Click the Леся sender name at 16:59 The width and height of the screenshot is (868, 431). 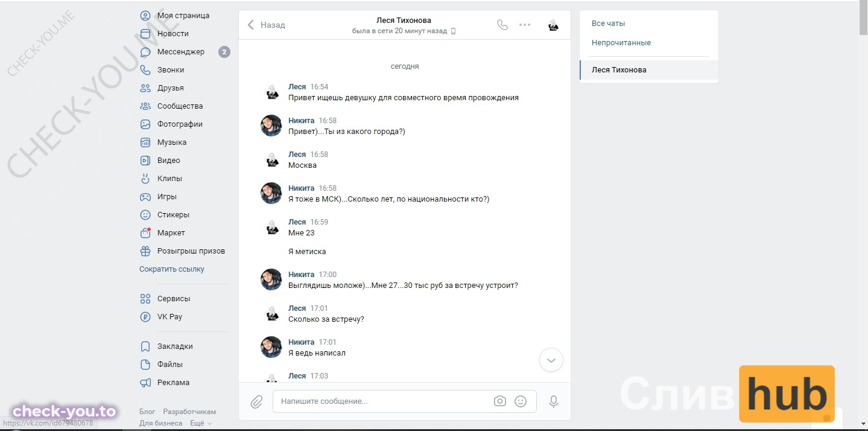pos(297,222)
